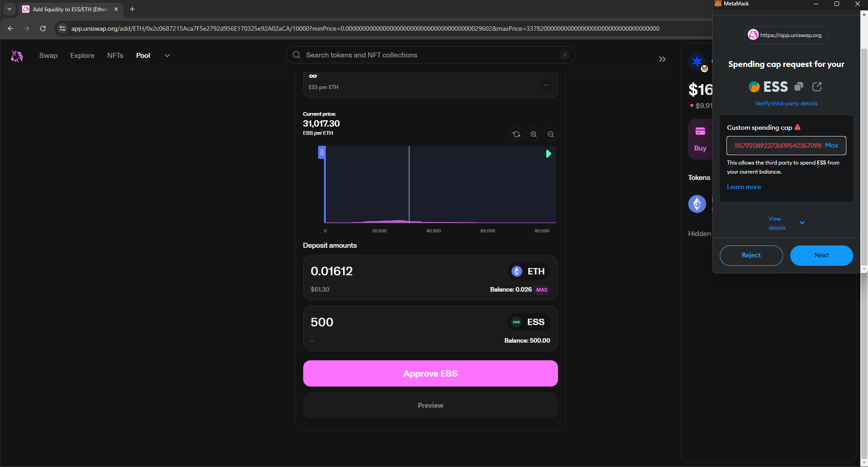868x467 pixels.
Task: Click the Buy card icon
Action: [x=700, y=132]
